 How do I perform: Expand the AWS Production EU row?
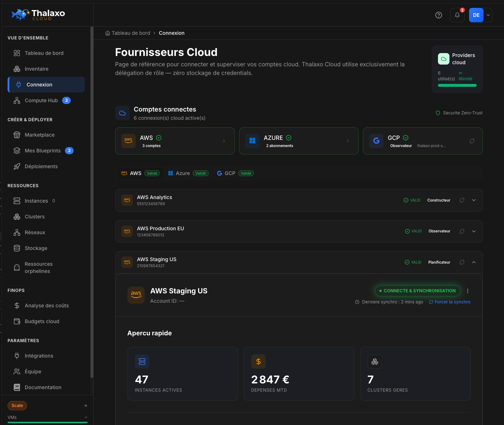click(474, 231)
